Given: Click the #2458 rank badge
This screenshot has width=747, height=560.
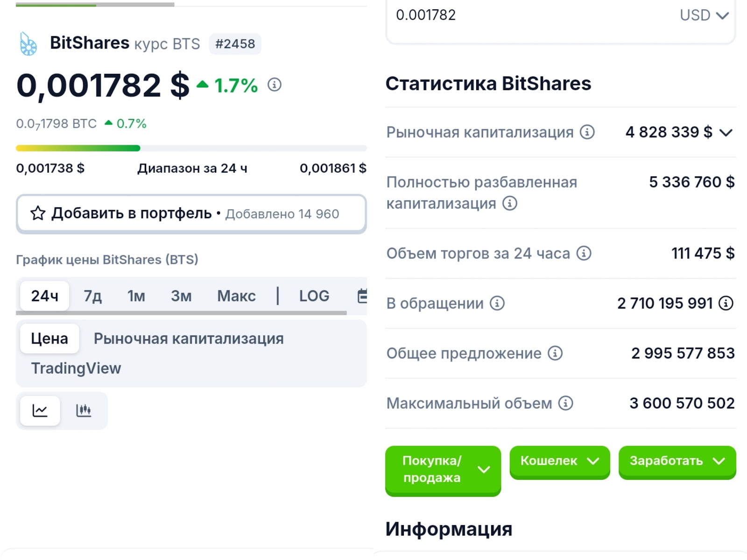Looking at the screenshot, I should [235, 44].
